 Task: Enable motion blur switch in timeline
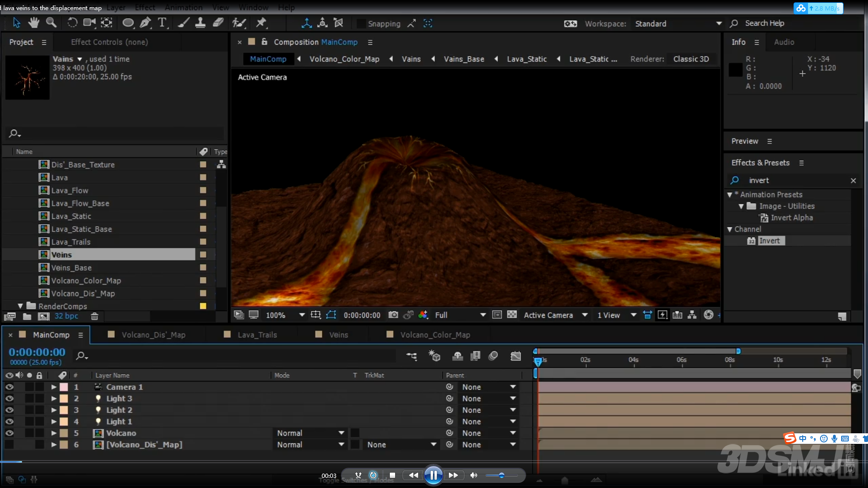(x=493, y=356)
